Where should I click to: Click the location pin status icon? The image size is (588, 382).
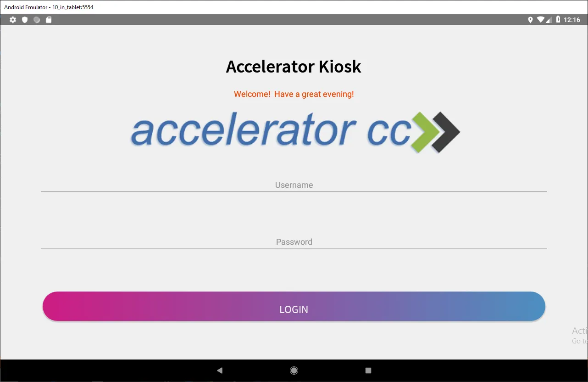[531, 20]
